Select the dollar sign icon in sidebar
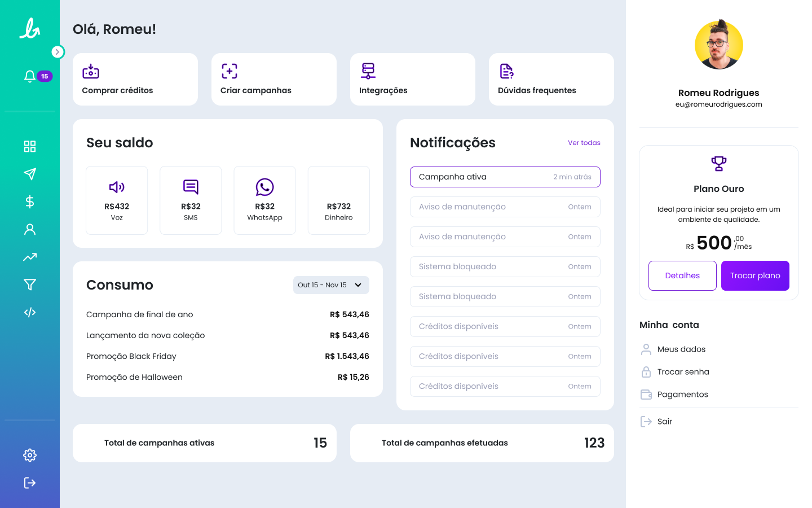 point(30,202)
